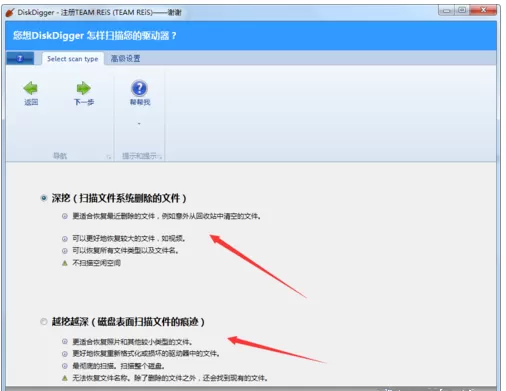Select the 深挖 scan radio button
Image resolution: width=506 pixels, height=391 pixels.
click(44, 198)
